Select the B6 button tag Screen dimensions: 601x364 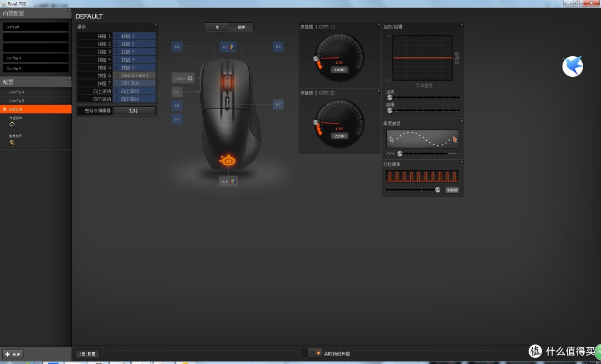pos(177,92)
